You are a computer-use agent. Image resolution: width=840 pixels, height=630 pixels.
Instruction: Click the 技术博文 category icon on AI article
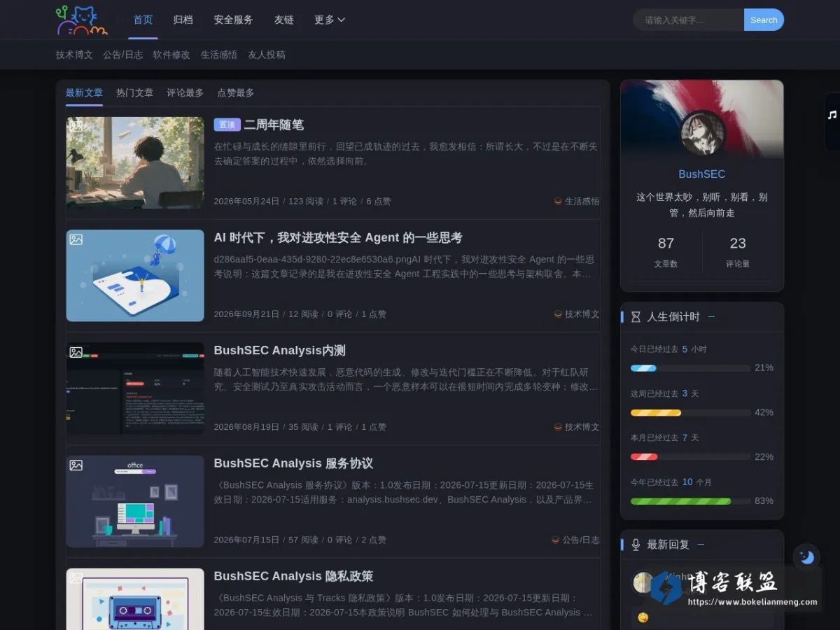point(558,314)
